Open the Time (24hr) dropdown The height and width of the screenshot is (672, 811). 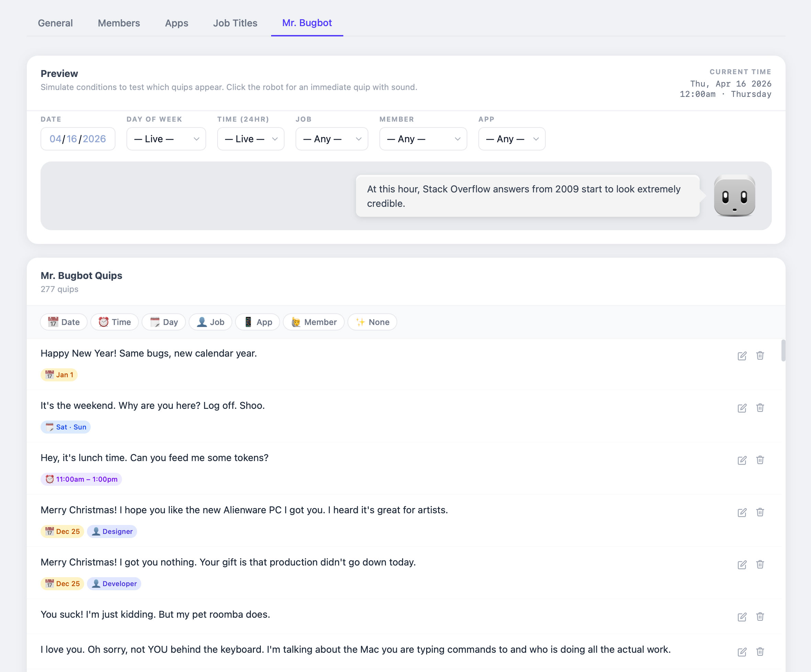click(x=251, y=139)
